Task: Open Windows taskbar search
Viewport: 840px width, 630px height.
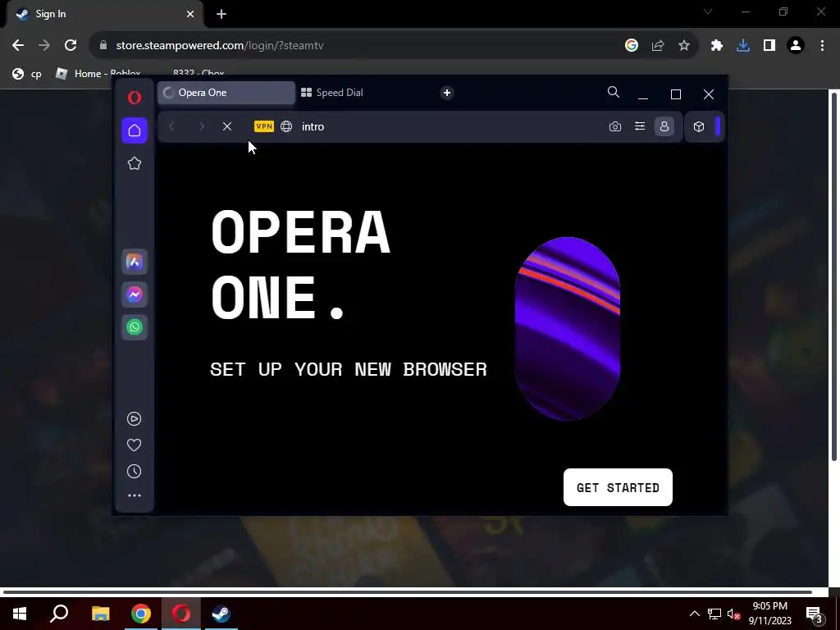Action: click(x=59, y=614)
